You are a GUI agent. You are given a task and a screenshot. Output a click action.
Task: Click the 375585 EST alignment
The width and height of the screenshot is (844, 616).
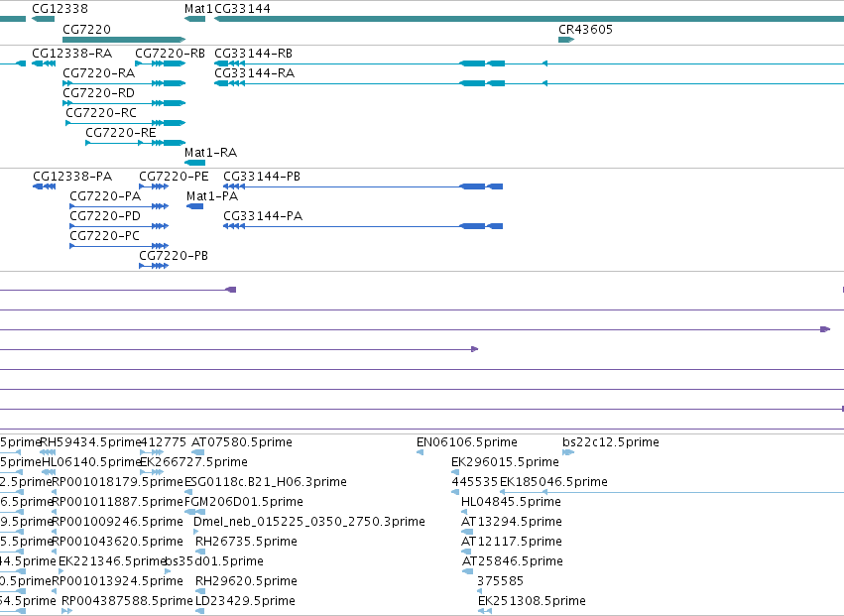click(480, 591)
